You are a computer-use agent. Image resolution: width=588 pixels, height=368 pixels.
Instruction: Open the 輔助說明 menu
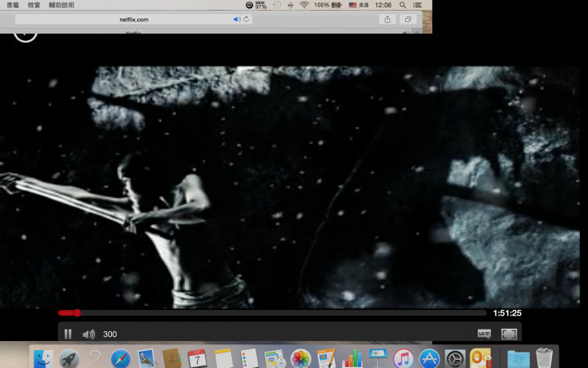[61, 5]
